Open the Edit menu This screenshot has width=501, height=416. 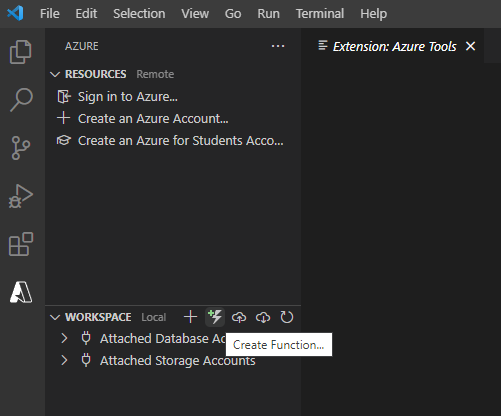pyautogui.click(x=86, y=14)
